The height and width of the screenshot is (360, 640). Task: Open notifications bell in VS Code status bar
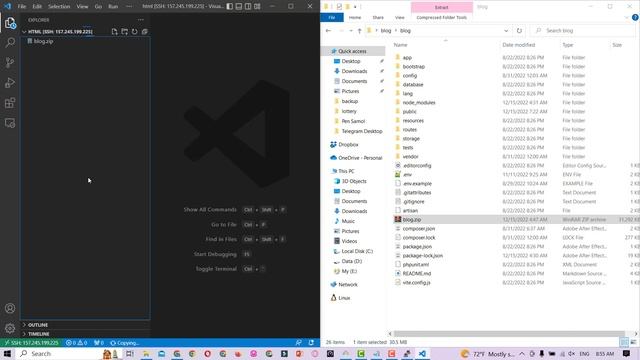[x=311, y=343]
